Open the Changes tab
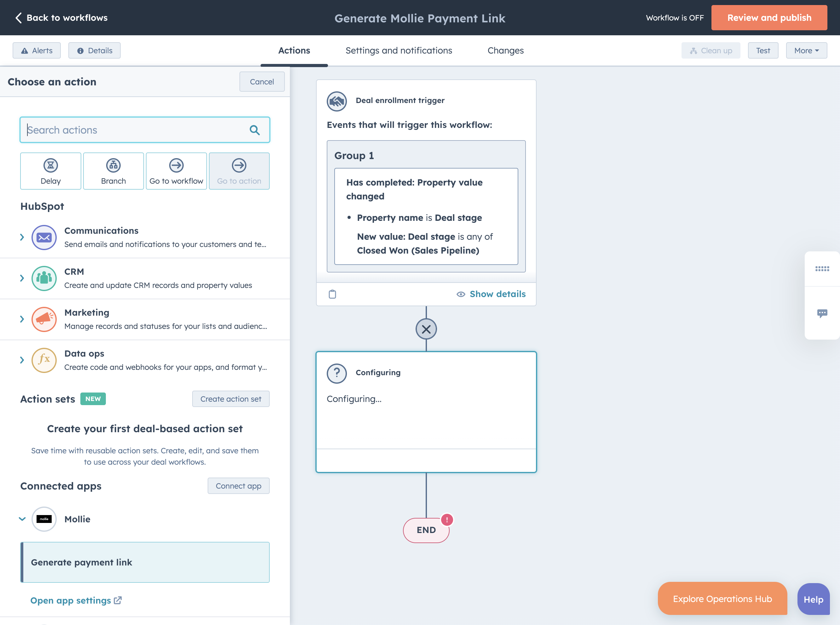Image resolution: width=840 pixels, height=625 pixels. tap(505, 50)
